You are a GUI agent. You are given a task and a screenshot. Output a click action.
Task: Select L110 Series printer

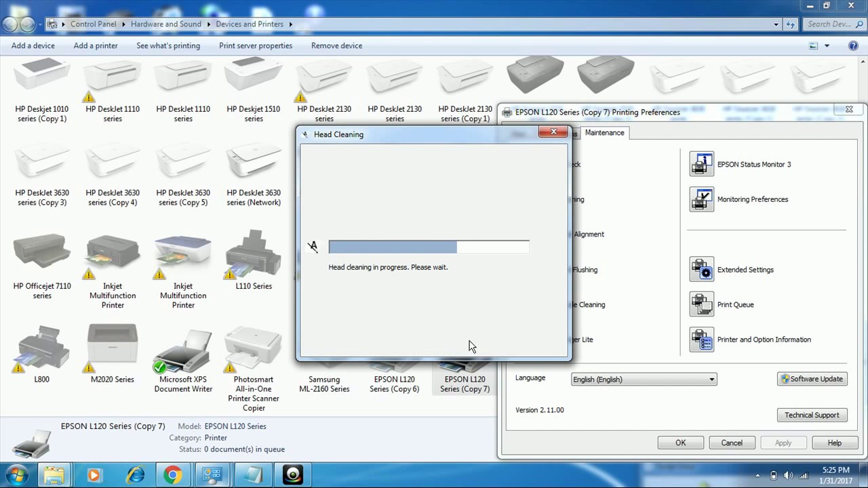(x=254, y=262)
